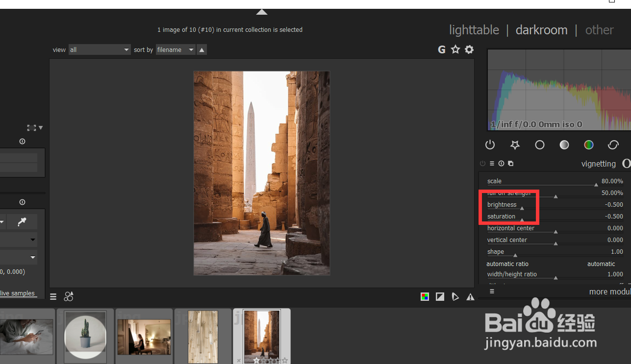The height and width of the screenshot is (364, 631).
Task: Set a star rating on the selected thumbnail
Action: [262, 360]
